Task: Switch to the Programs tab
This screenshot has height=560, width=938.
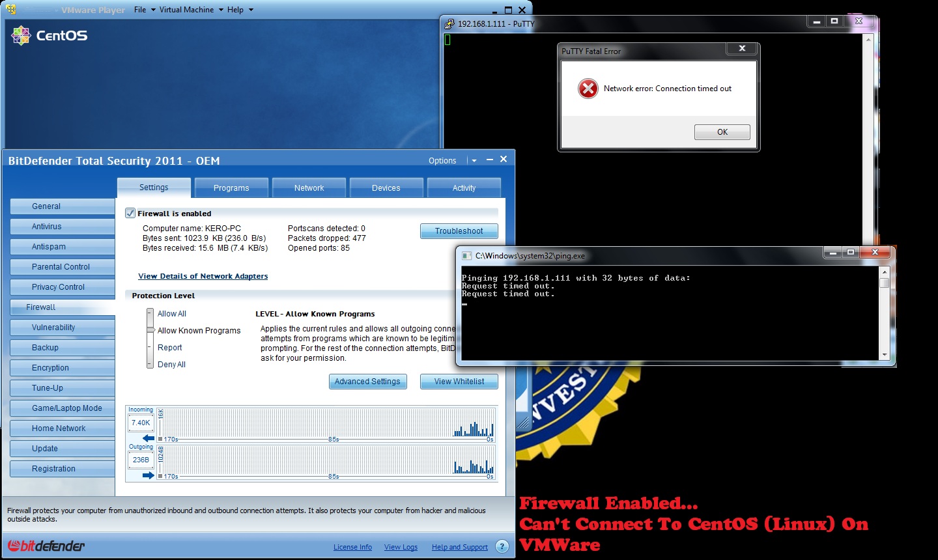Action: [231, 188]
